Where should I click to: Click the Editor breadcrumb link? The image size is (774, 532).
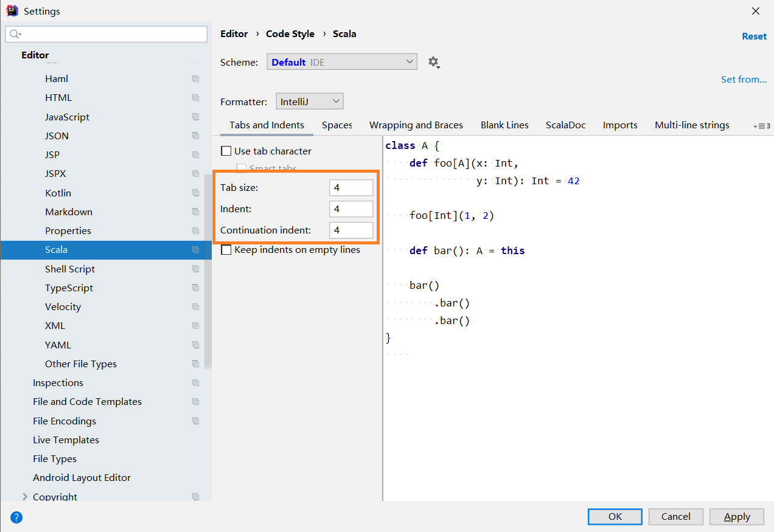234,34
